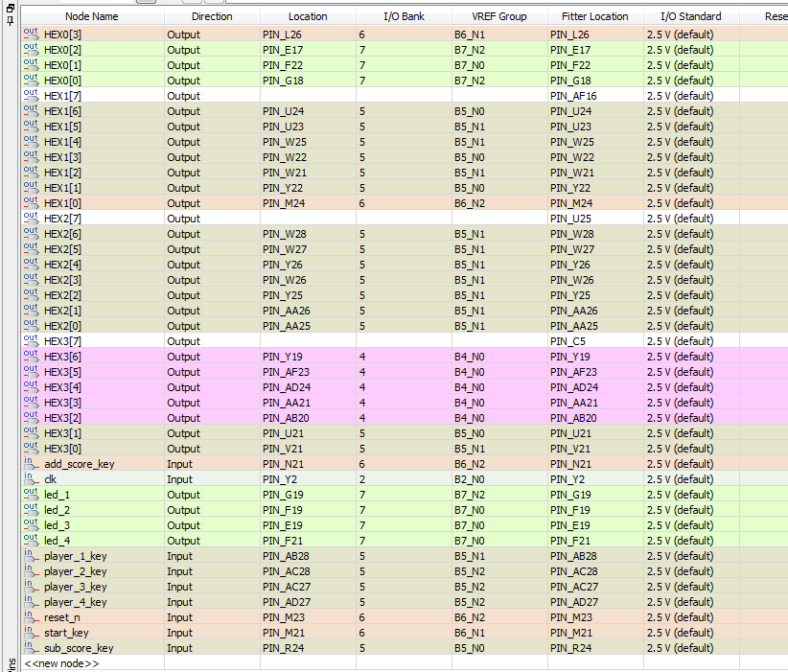Click the input pin icon for sub_score_key

(x=31, y=647)
